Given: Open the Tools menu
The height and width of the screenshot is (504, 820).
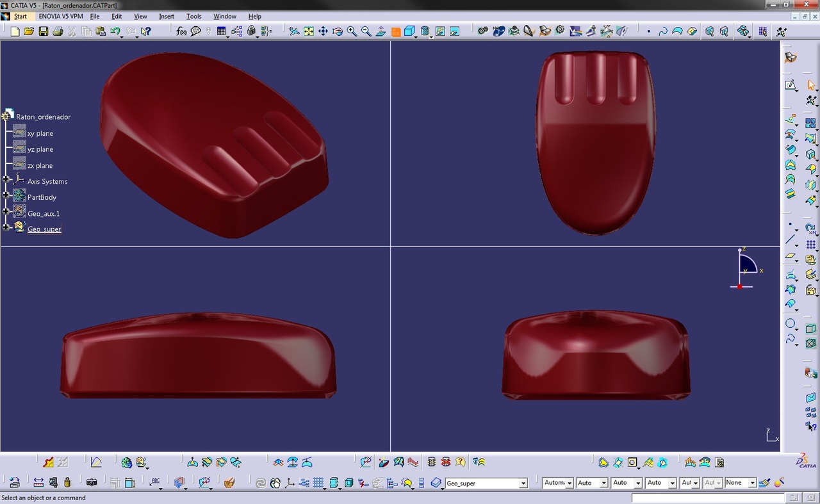Looking at the screenshot, I should [x=193, y=16].
